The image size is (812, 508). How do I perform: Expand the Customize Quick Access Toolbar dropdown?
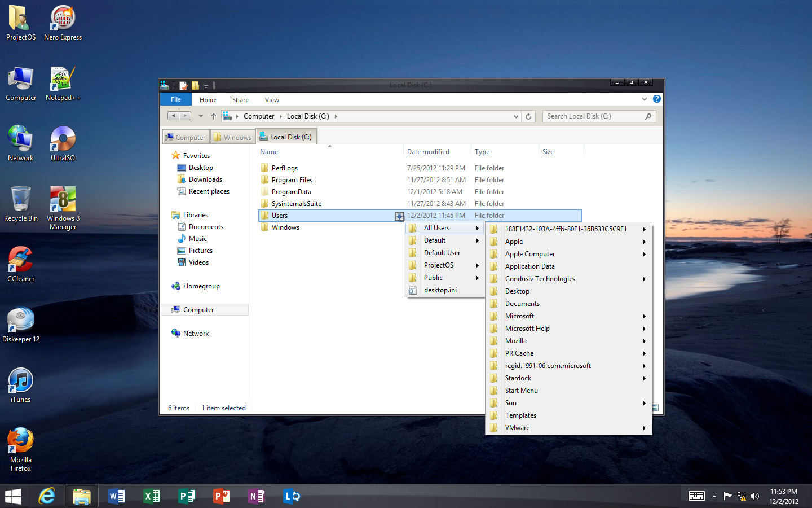click(x=206, y=85)
